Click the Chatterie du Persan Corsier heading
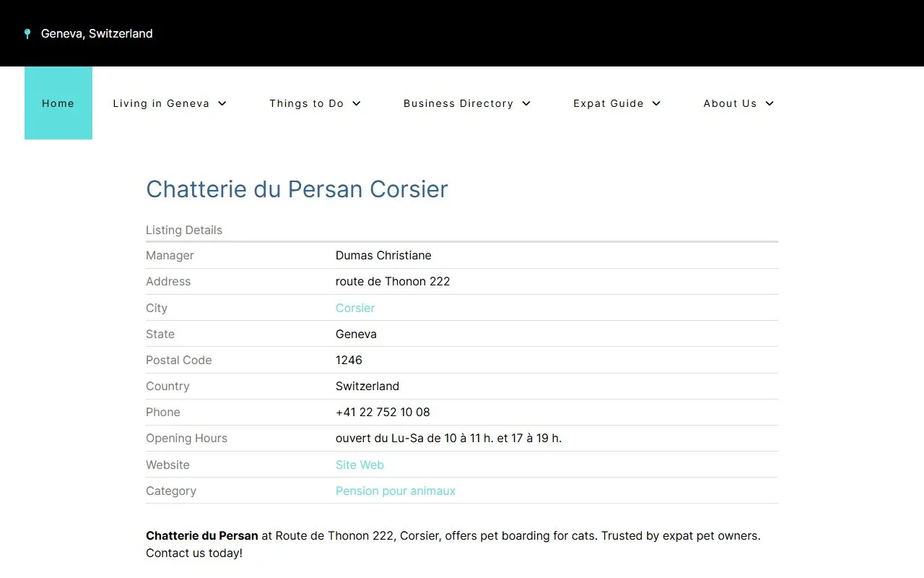Image resolution: width=924 pixels, height=578 pixels. [x=297, y=189]
